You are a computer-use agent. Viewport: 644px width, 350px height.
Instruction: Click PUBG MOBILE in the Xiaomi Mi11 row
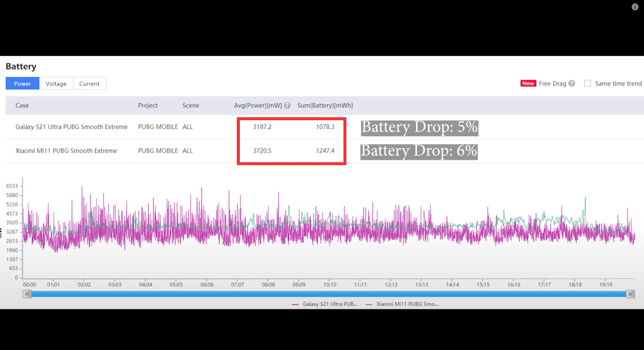[158, 151]
